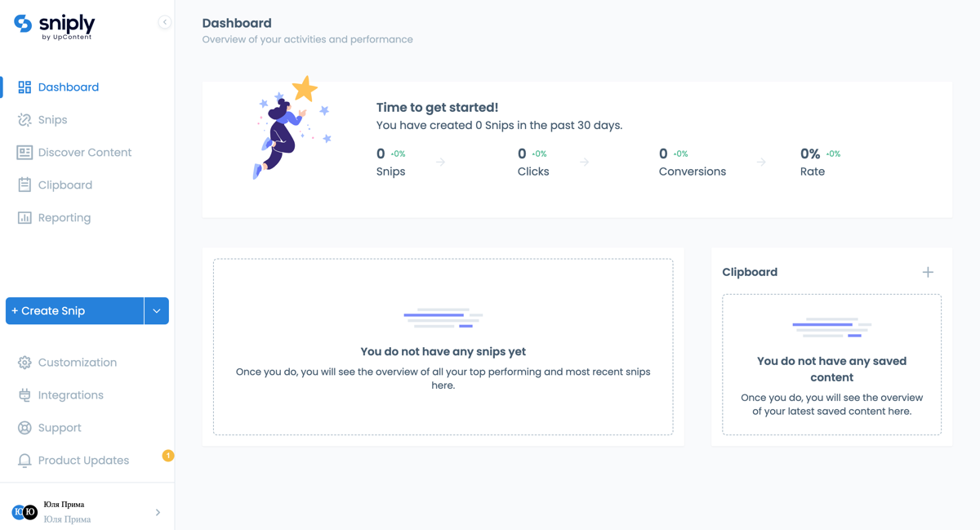Collapse the sidebar with the top chevron
980x530 pixels.
point(165,22)
